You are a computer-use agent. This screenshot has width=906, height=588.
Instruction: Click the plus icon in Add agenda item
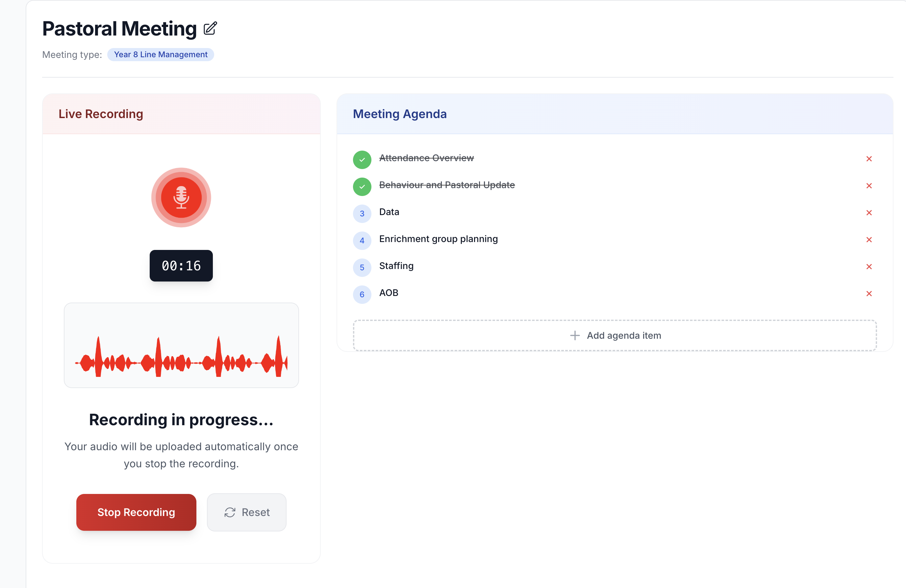574,335
